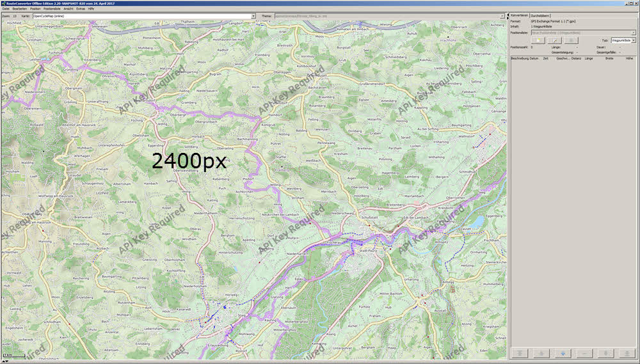Open the Ansicht menu
Viewport: 640px width, 364px height.
coord(68,8)
